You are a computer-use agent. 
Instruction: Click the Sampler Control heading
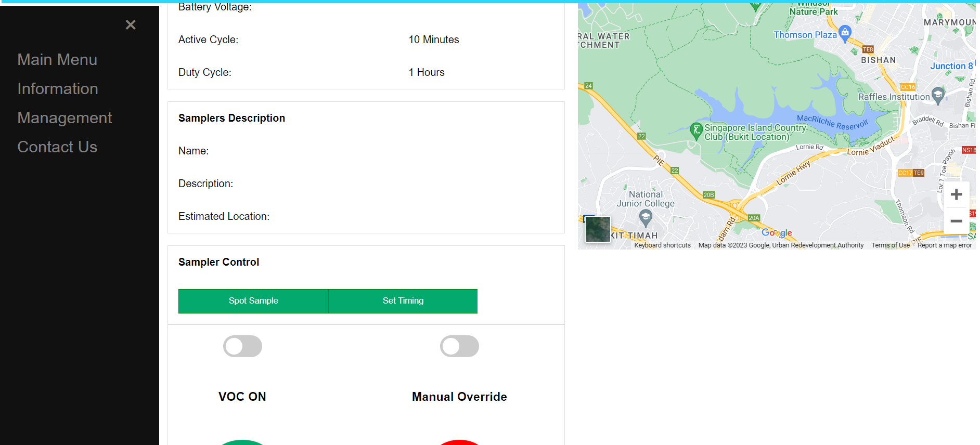[218, 262]
